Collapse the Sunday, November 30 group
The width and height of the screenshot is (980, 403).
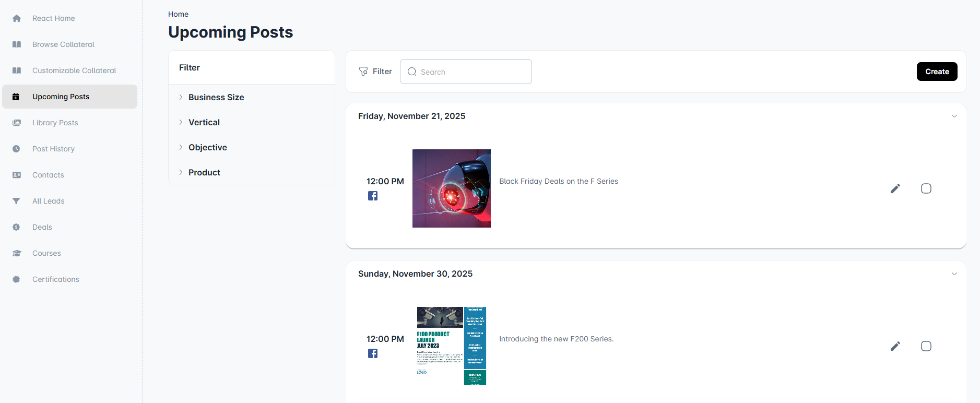[x=954, y=274]
